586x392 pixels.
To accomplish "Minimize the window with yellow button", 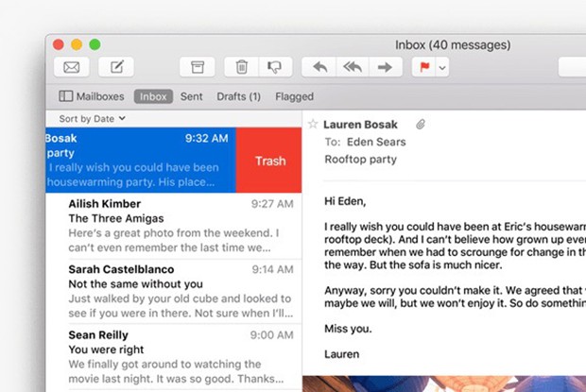I will coord(77,44).
